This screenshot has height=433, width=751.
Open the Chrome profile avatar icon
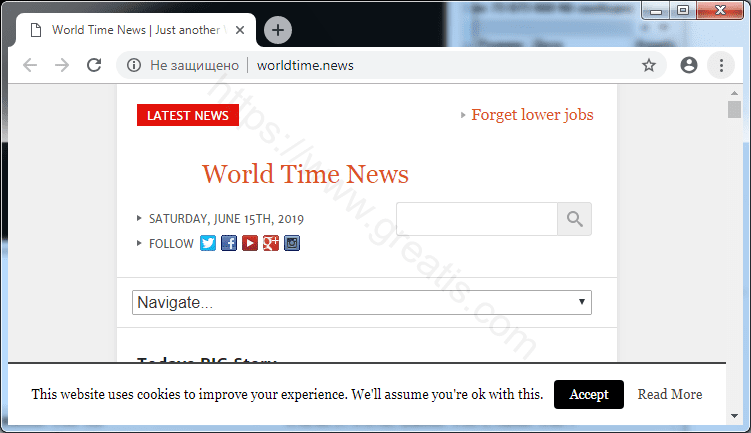[x=688, y=65]
